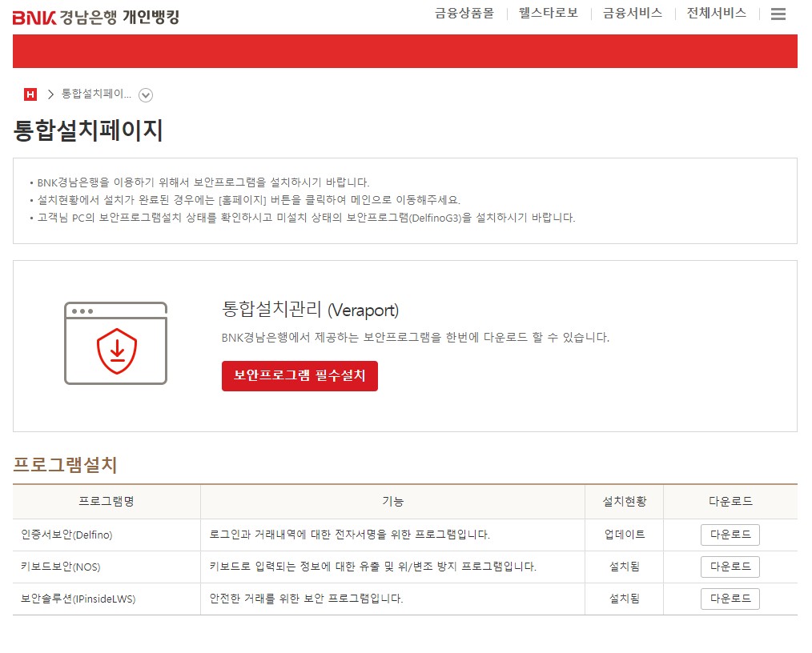Viewport: 812px width, 653px height.
Task: Open the 전체서비스 menu
Action: [x=716, y=13]
